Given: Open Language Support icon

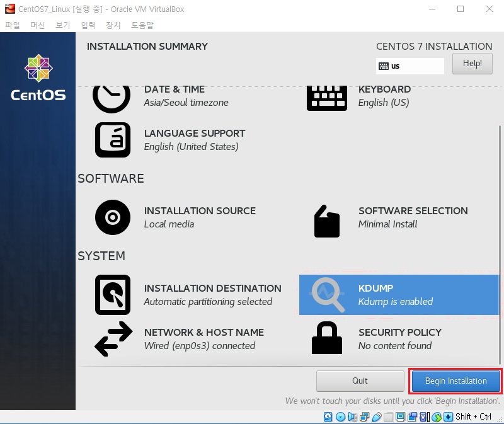Looking at the screenshot, I should 113,140.
